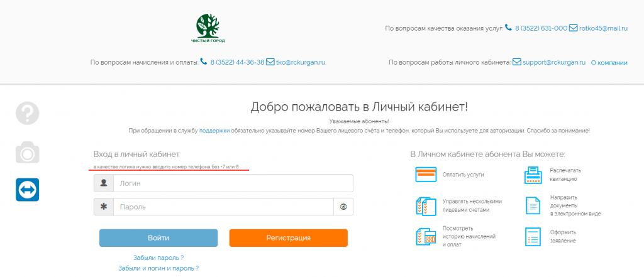Email tko@rckurgan.ru link
The image size is (644, 277).
(x=301, y=63)
